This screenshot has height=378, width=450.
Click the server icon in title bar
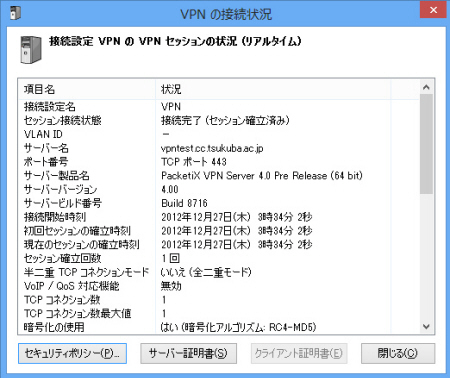(15, 12)
